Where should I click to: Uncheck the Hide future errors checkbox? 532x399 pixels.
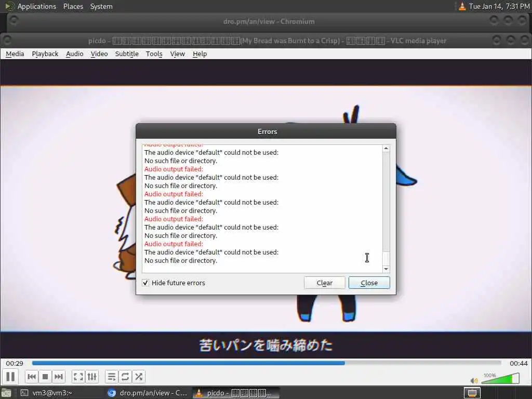[145, 283]
